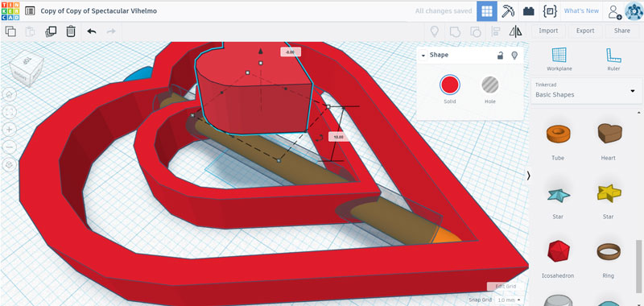Toggle the shape lock icon
Viewport: 644px width, 306px height.
tap(500, 56)
